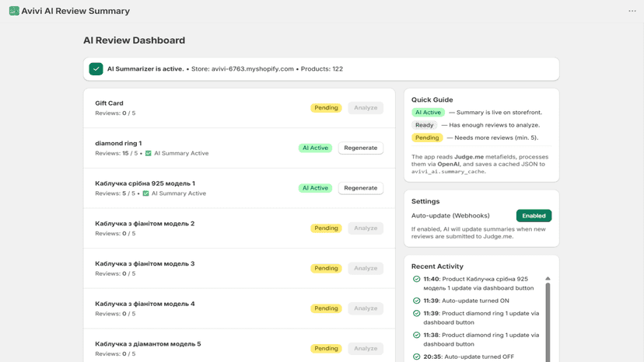Click success icon beside 11:39 Auto-update turned ON
This screenshot has height=362, width=644.
tap(416, 301)
